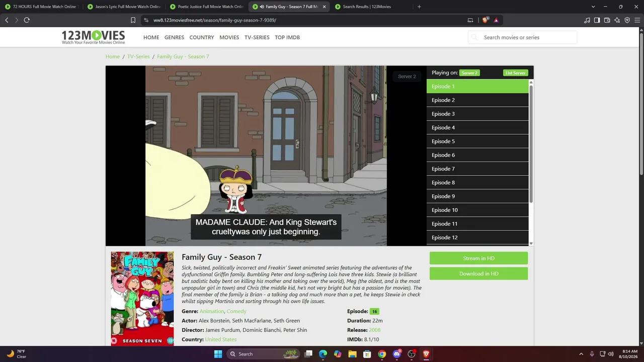Click the Server 2 overlay on video
644x362 pixels.
coord(407,76)
